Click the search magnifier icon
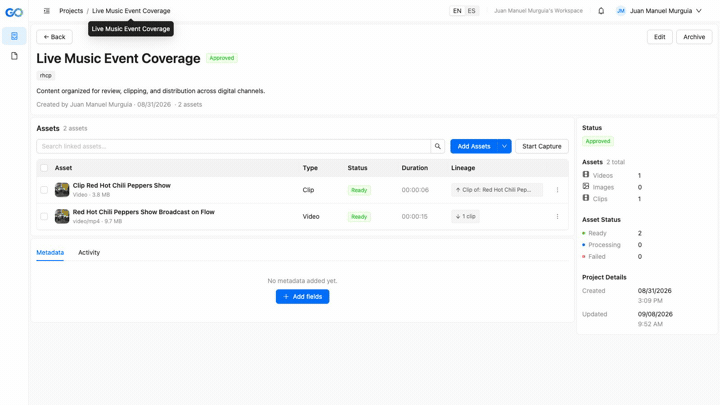This screenshot has width=720, height=405. tap(438, 146)
